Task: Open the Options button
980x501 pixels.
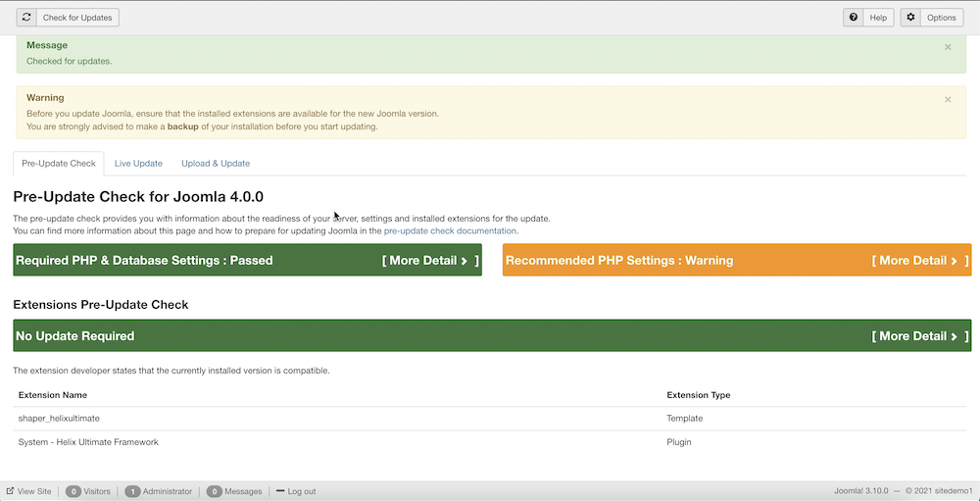Action: click(932, 18)
